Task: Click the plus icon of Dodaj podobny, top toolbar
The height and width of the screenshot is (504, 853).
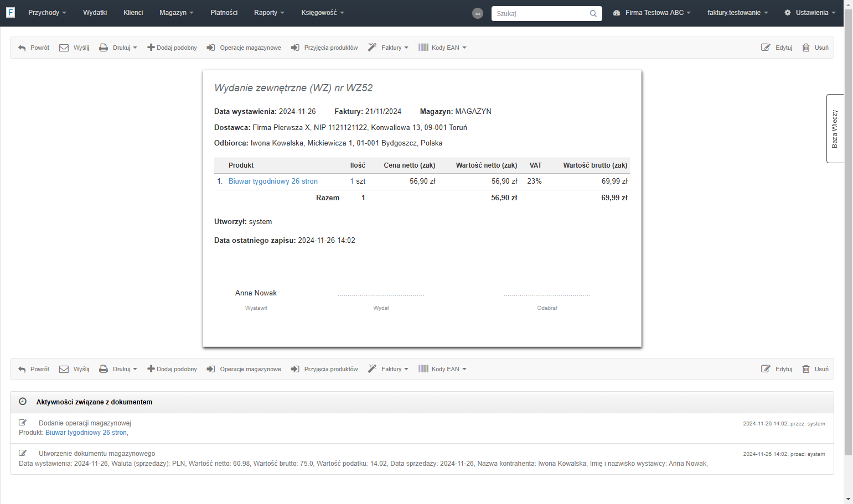Action: click(x=151, y=48)
